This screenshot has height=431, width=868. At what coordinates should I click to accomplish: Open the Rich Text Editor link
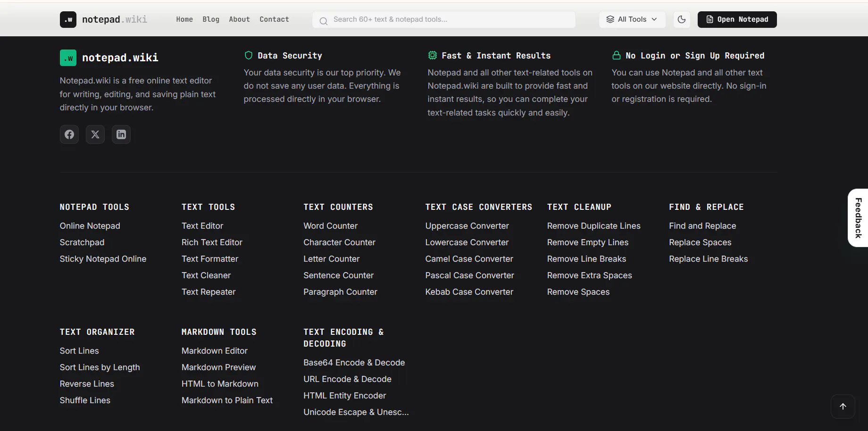(212, 242)
